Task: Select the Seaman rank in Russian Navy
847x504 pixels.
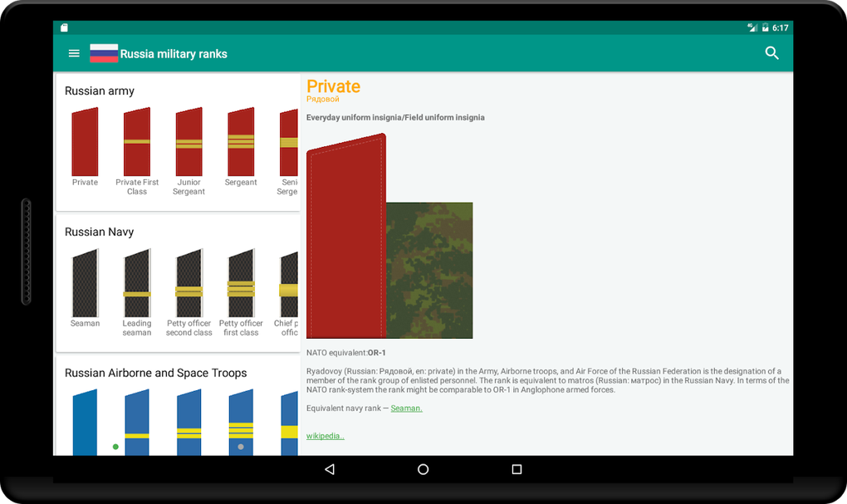Action: (x=84, y=282)
